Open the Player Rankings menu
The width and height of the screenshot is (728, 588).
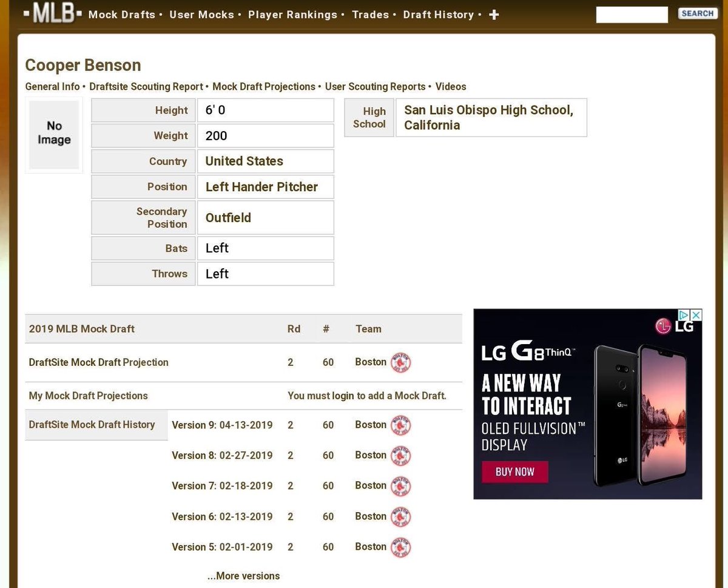coord(292,15)
